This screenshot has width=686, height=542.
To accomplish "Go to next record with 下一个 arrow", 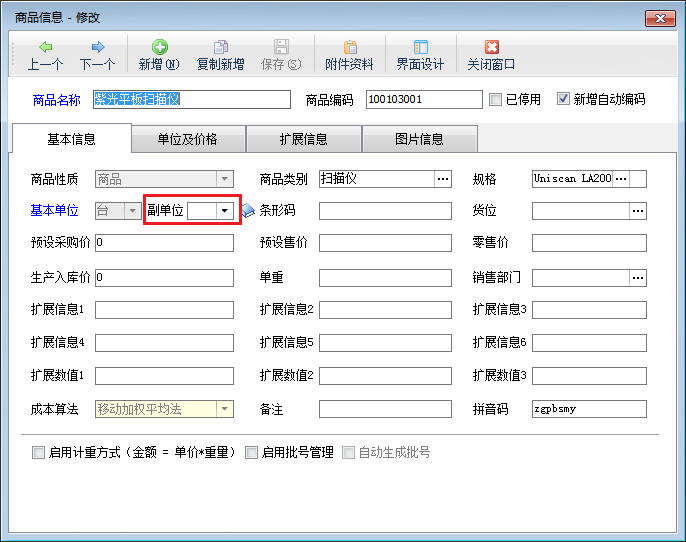I will coord(97,48).
